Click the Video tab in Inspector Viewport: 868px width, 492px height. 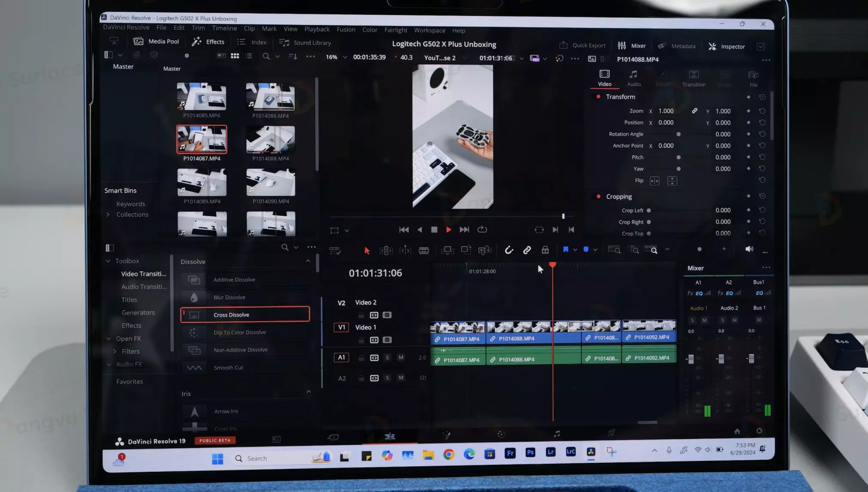(604, 78)
